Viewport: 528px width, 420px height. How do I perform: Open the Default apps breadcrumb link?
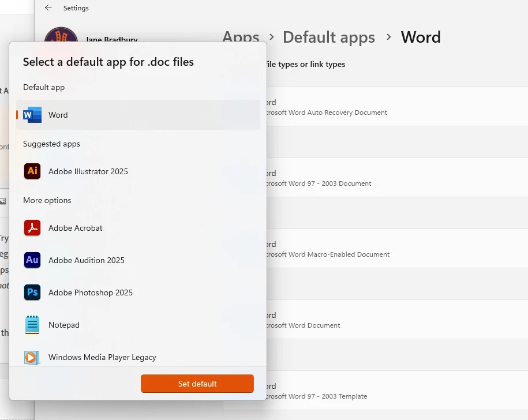pos(329,37)
